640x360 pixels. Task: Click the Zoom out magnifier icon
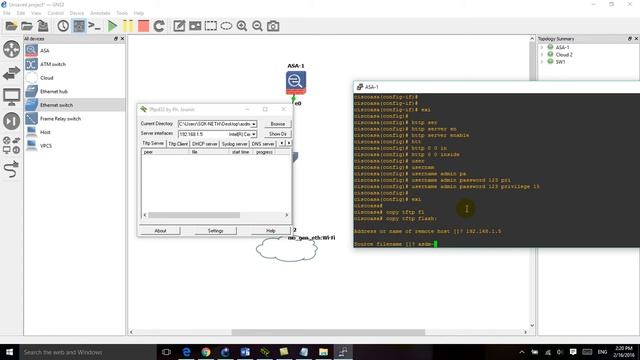[x=257, y=26]
